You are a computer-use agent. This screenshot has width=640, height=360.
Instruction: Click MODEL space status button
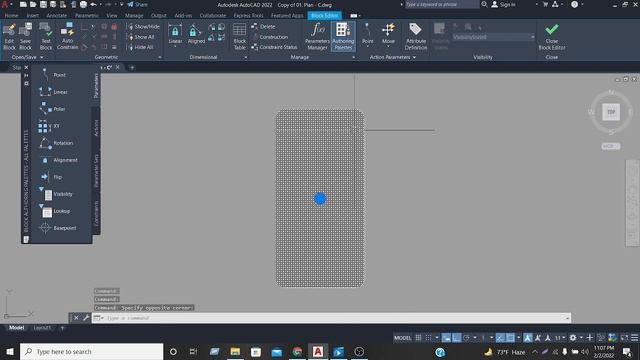[x=402, y=338]
